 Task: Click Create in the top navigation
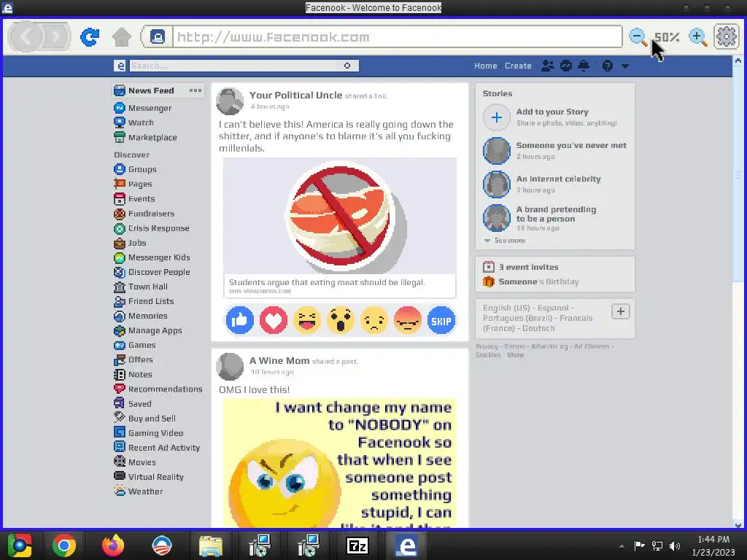(518, 66)
